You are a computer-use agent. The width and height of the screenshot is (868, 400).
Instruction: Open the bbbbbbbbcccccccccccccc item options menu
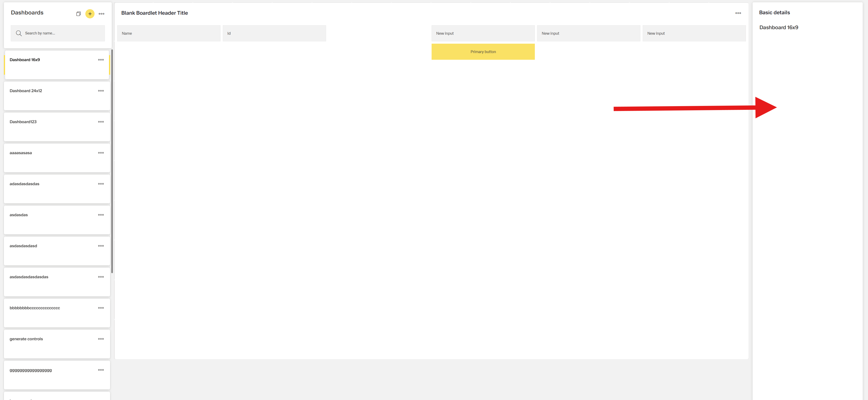[x=101, y=308]
